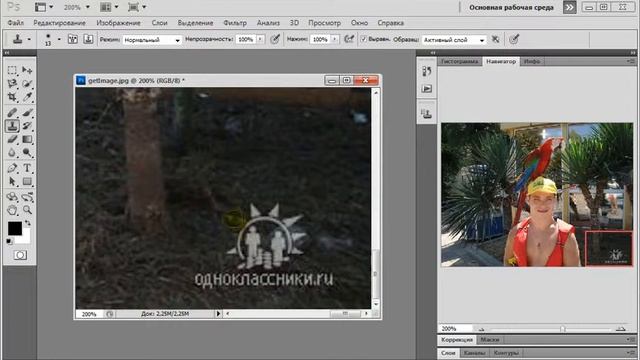Screen dimensions: 640x360
Task: Select the Clone Stamp tool in toolbox
Action: [x=12, y=126]
